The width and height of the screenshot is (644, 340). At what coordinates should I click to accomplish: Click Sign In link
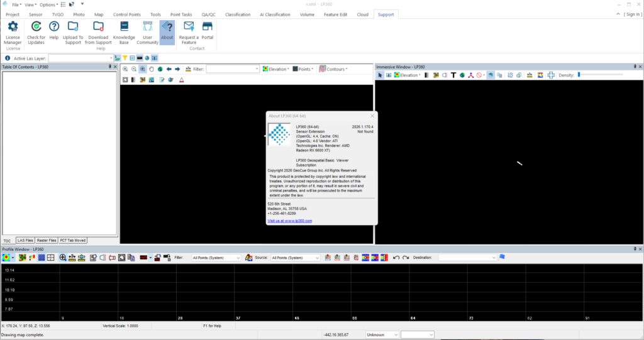tap(633, 14)
